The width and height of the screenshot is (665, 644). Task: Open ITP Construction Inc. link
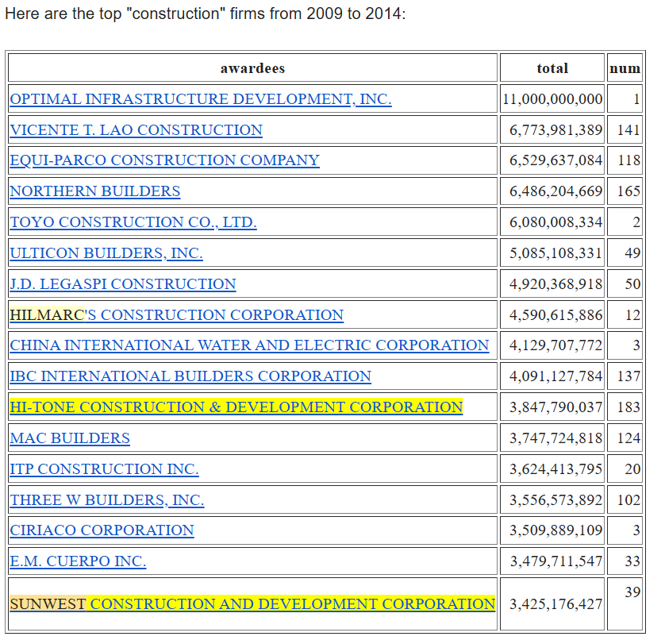[x=104, y=469]
